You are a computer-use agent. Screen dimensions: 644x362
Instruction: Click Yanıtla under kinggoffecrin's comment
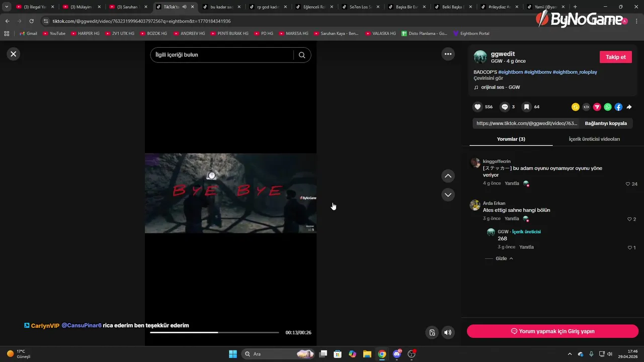pos(512,183)
